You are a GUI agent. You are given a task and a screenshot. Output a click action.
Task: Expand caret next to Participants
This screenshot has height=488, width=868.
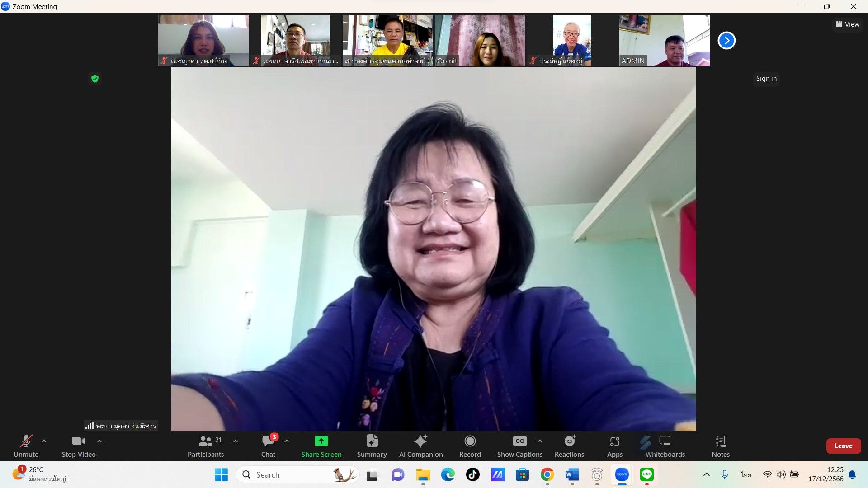[236, 441]
